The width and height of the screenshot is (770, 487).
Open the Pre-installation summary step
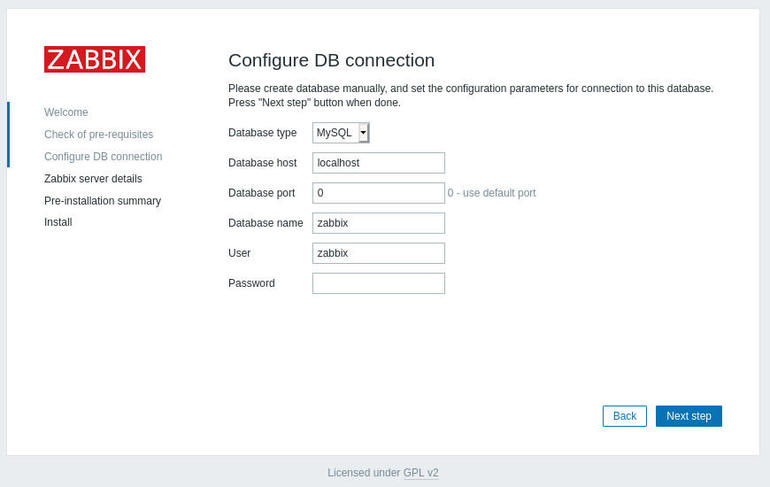103,200
